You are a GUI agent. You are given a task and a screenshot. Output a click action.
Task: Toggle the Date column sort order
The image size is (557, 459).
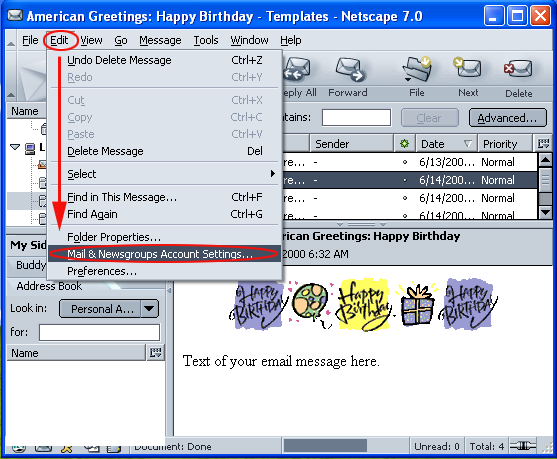click(x=446, y=144)
